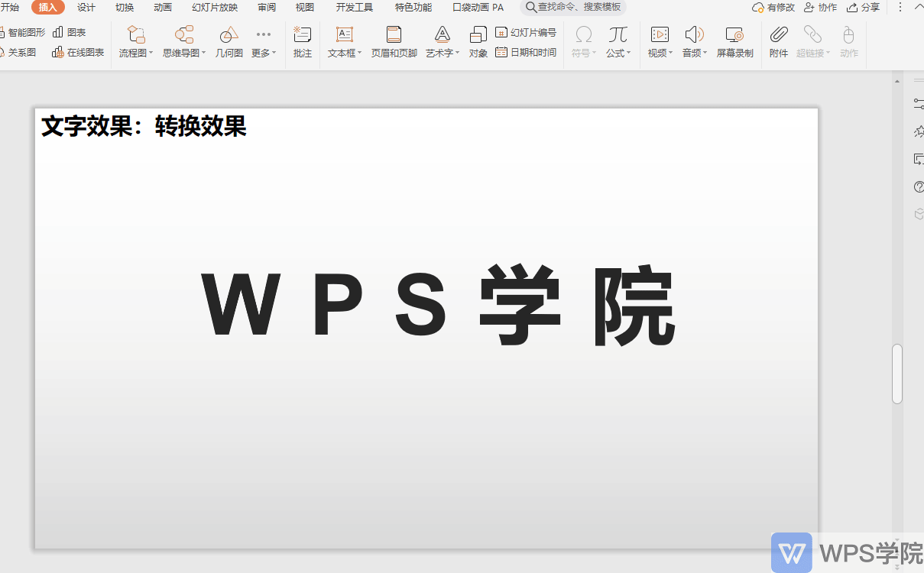The image size is (924, 573).
Task: Open 页眉和页脚 header and footer
Action: pos(394,42)
